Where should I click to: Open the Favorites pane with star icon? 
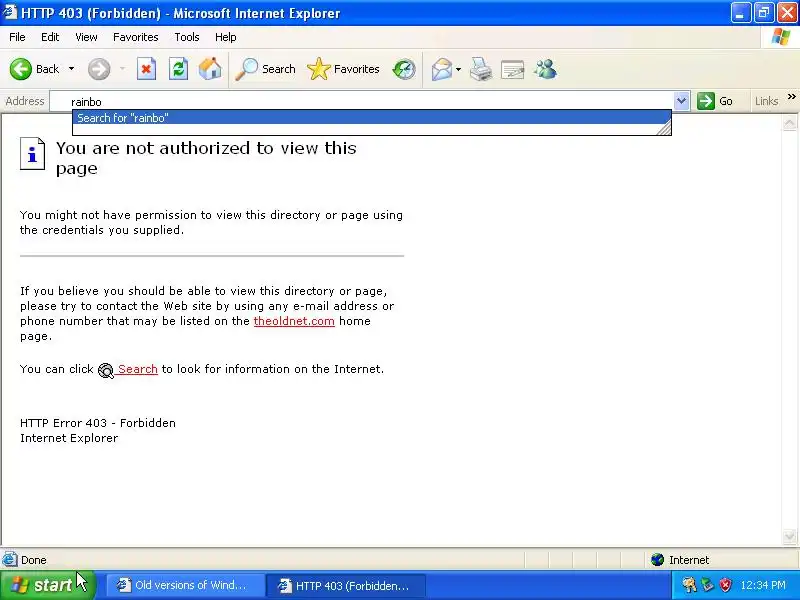pyautogui.click(x=343, y=69)
